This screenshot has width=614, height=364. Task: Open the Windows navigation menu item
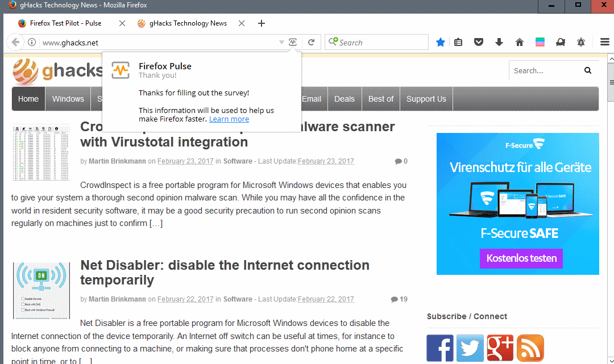click(68, 99)
